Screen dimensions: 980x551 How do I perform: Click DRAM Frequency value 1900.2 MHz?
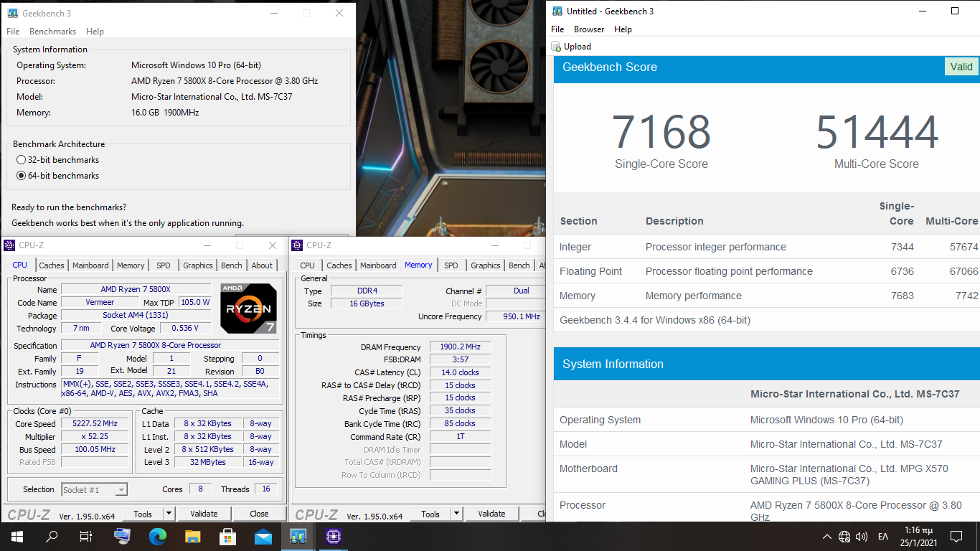pyautogui.click(x=460, y=347)
